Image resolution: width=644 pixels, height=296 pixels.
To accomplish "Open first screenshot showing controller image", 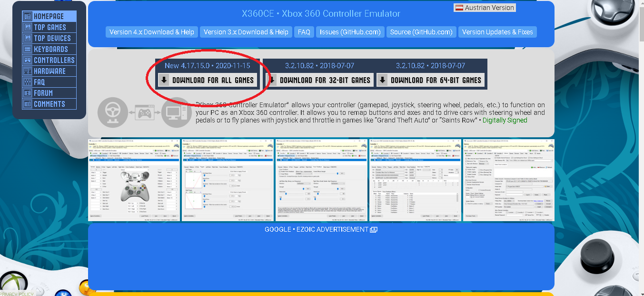I will point(134,180).
